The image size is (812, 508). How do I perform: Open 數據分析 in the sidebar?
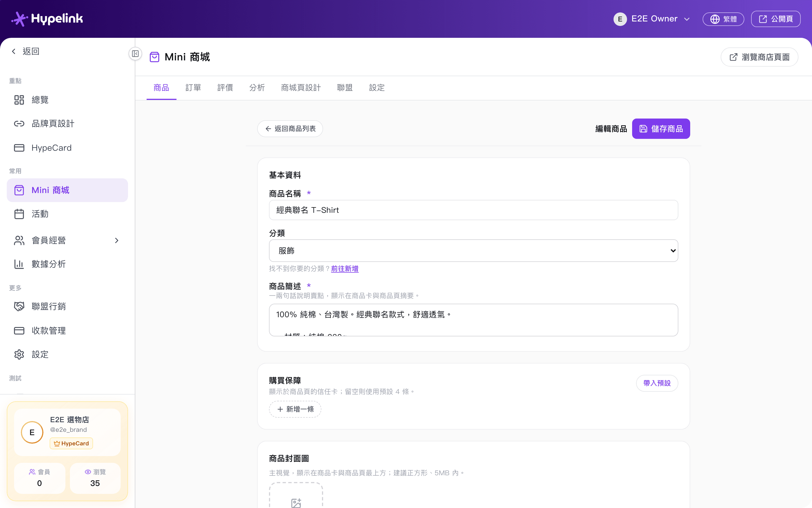[x=67, y=264]
